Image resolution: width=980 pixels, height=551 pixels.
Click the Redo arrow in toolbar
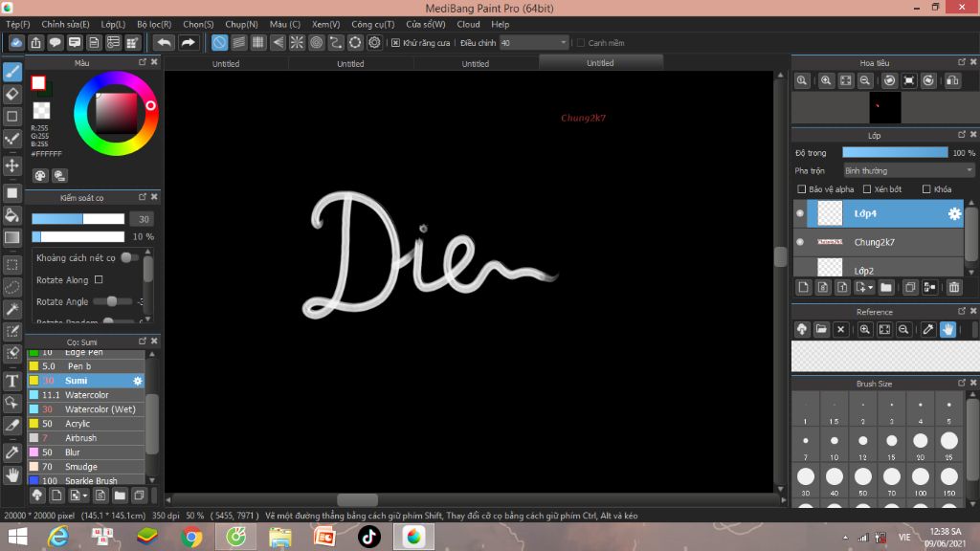(188, 42)
